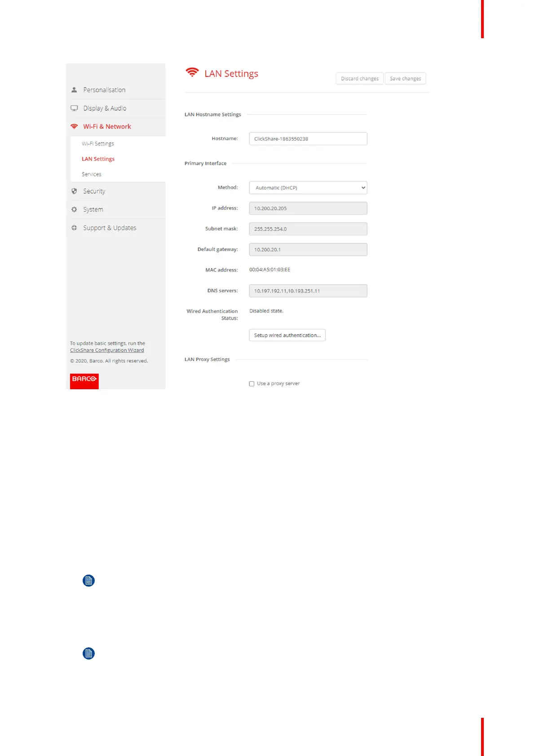Click MAC address value 00:04:A5:01:03:EE
This screenshot has width=535, height=756.
coord(270,270)
